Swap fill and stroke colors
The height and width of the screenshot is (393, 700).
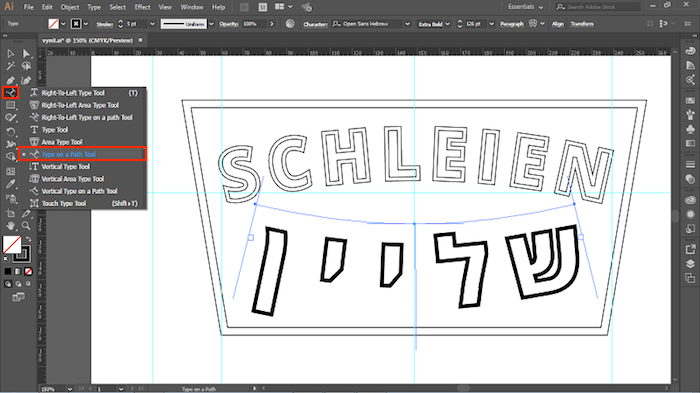coord(29,239)
